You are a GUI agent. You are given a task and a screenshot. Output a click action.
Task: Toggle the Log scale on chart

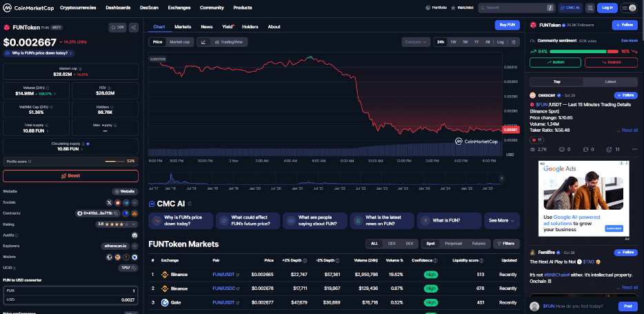click(500, 42)
